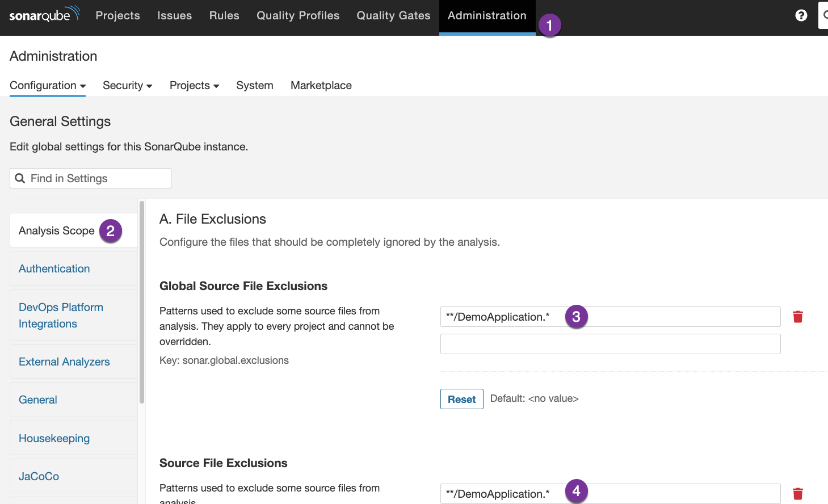Go to Issues in top navigation
Image resolution: width=828 pixels, height=504 pixels.
click(x=174, y=15)
